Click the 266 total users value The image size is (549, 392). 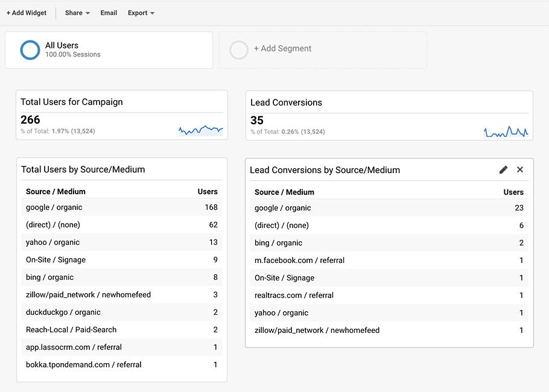[x=30, y=119]
